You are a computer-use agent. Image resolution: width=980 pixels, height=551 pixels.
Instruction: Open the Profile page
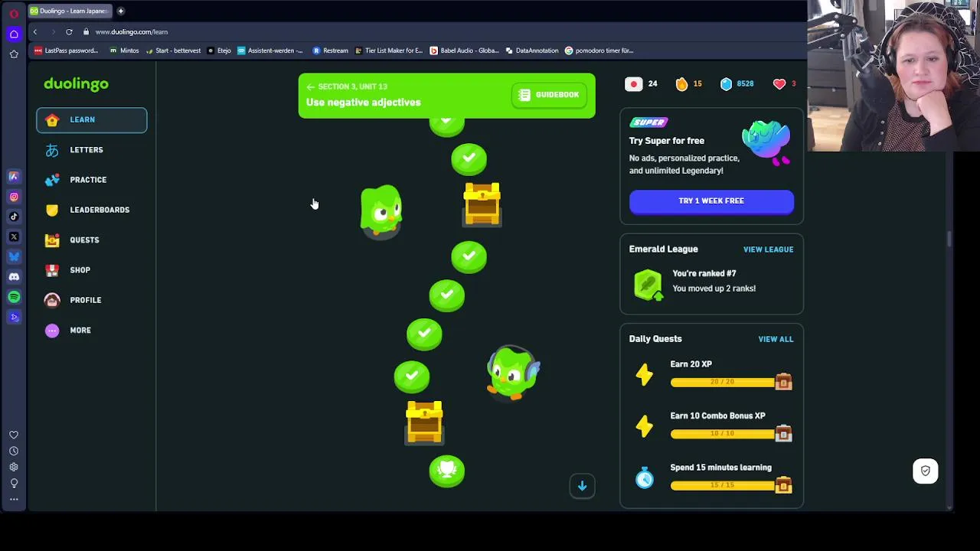91,300
